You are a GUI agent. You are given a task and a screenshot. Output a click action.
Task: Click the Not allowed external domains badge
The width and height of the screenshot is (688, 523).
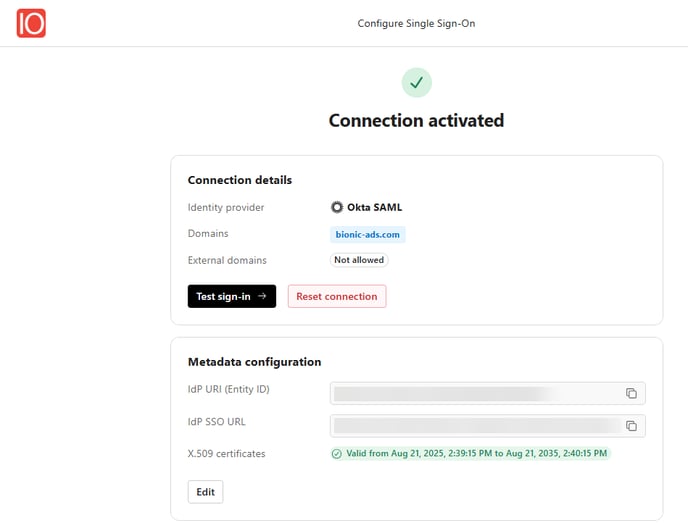coord(358,260)
